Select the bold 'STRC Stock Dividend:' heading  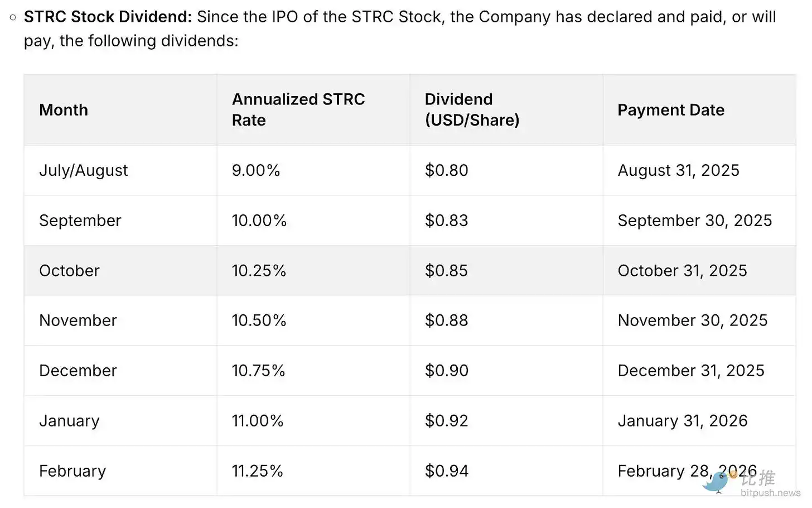click(108, 17)
